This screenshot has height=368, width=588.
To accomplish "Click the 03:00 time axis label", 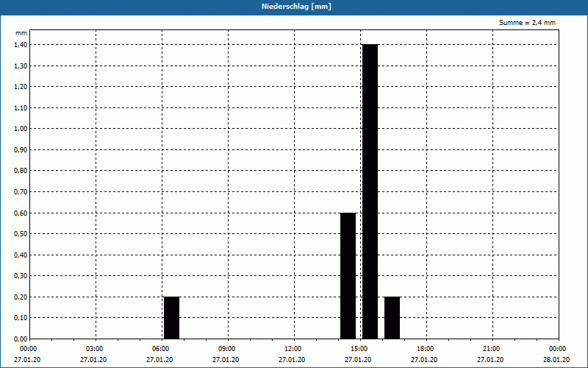I will tap(96, 349).
